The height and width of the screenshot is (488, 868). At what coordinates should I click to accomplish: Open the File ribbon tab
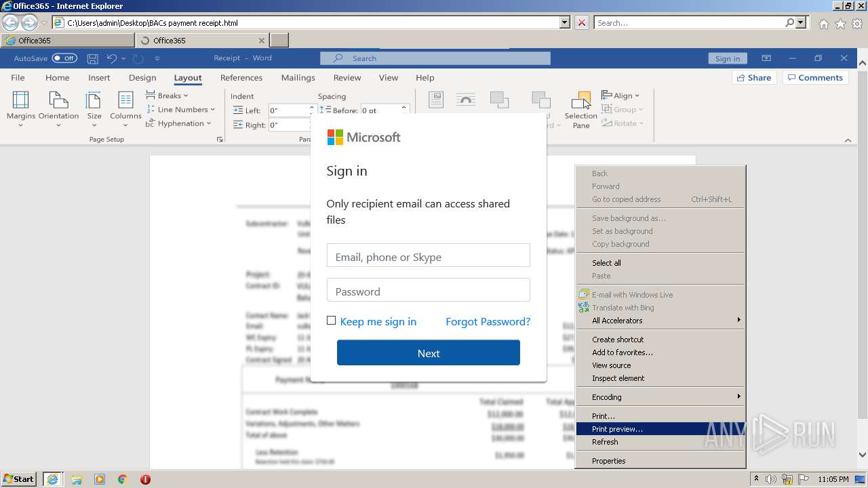tap(18, 78)
